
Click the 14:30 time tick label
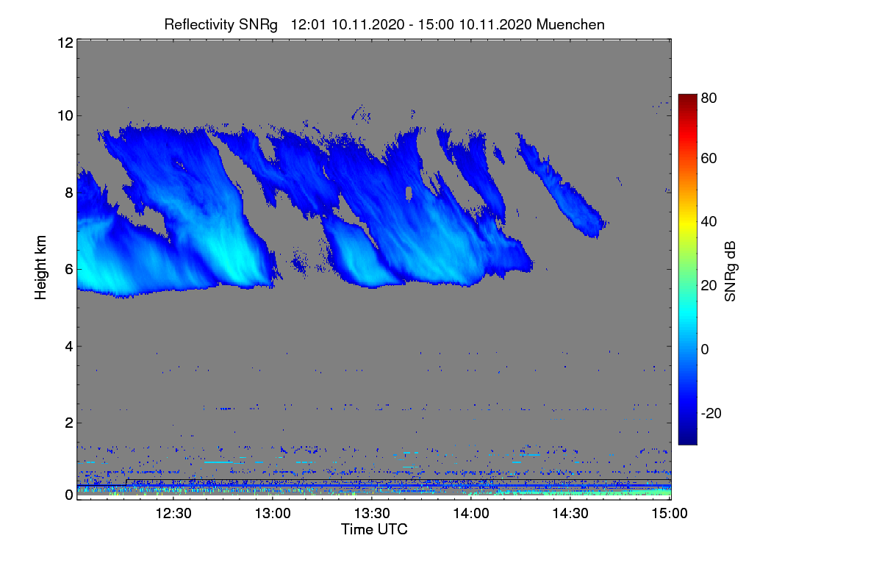point(570,514)
